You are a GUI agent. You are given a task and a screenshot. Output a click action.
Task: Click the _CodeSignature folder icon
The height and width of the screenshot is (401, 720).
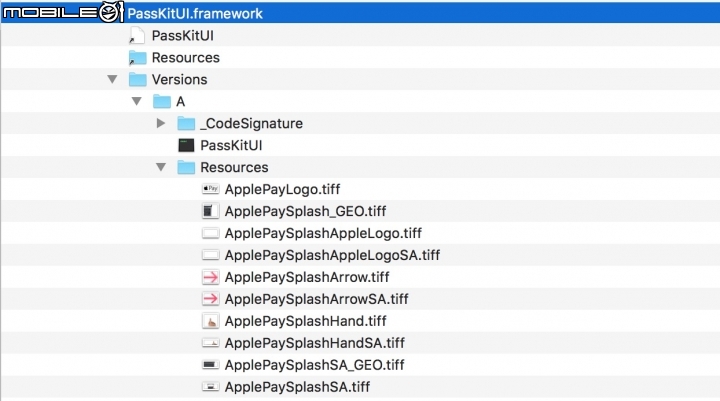click(186, 123)
